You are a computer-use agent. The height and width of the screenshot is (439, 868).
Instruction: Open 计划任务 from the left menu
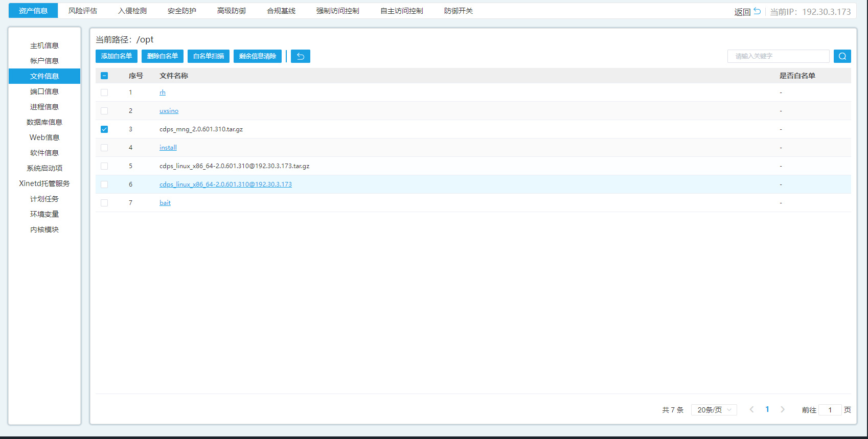(44, 199)
